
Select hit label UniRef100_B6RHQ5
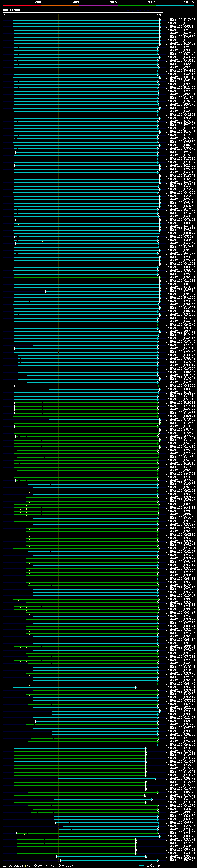point(180,860)
